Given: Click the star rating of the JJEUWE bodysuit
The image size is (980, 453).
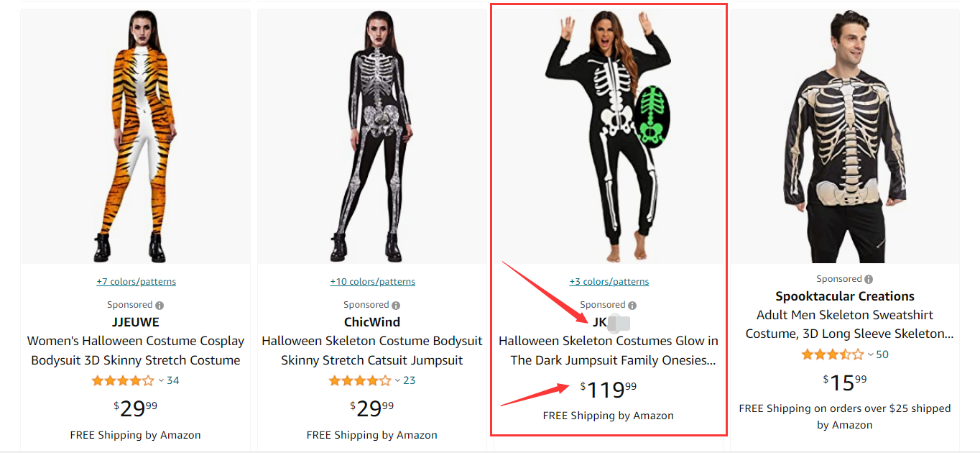Looking at the screenshot, I should pyautogui.click(x=123, y=380).
